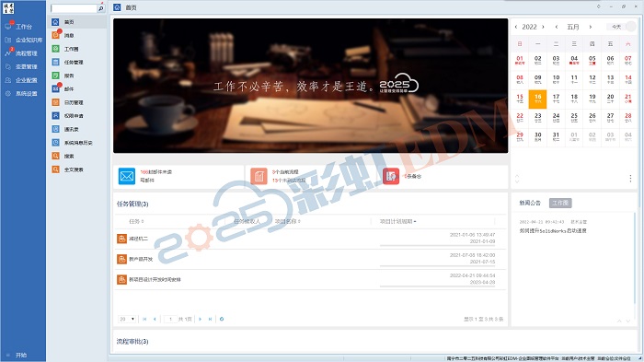Viewport: 644px width, 362px height.
Task: Click the 流程审批(3) section heading
Action: (x=132, y=342)
